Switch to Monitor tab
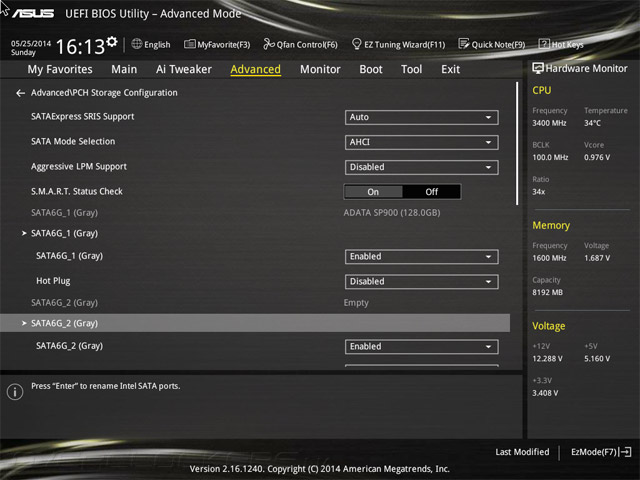 pyautogui.click(x=320, y=69)
